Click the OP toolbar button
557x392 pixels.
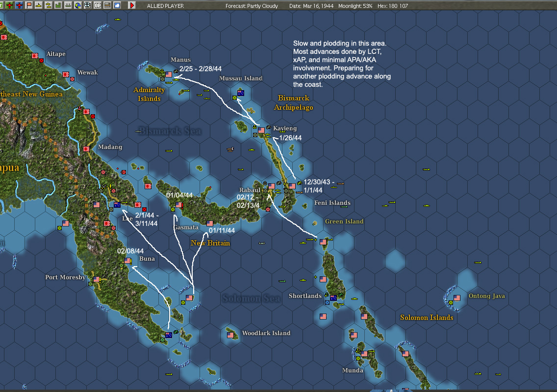[x=98, y=5]
